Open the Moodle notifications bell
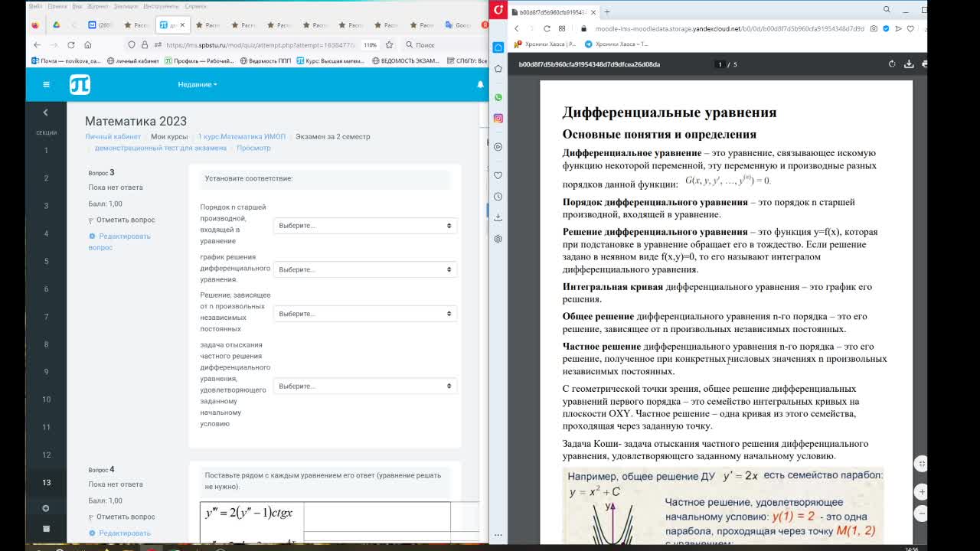 [480, 84]
